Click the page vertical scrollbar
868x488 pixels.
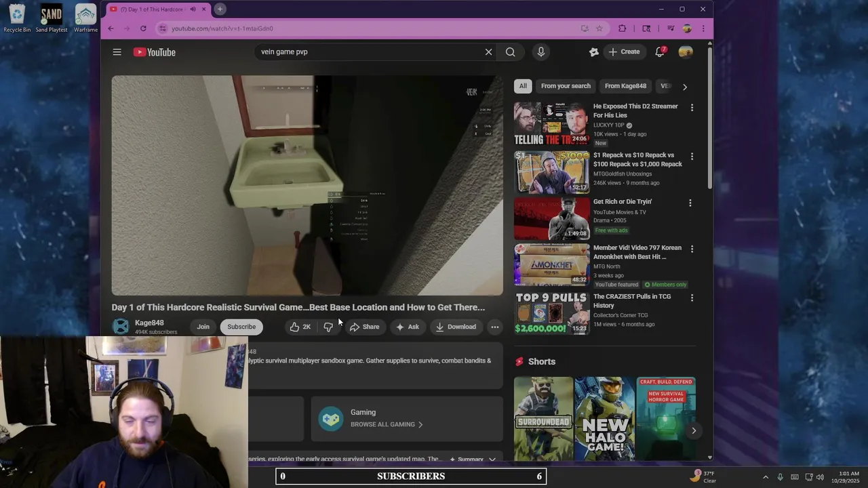click(710, 119)
